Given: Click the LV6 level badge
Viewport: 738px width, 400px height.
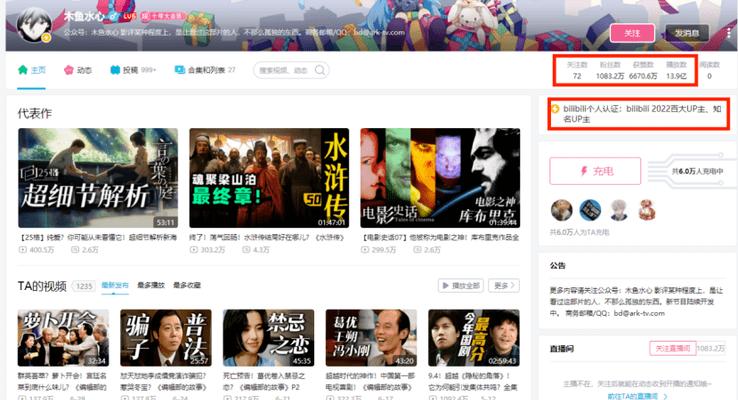Looking at the screenshot, I should click(129, 16).
